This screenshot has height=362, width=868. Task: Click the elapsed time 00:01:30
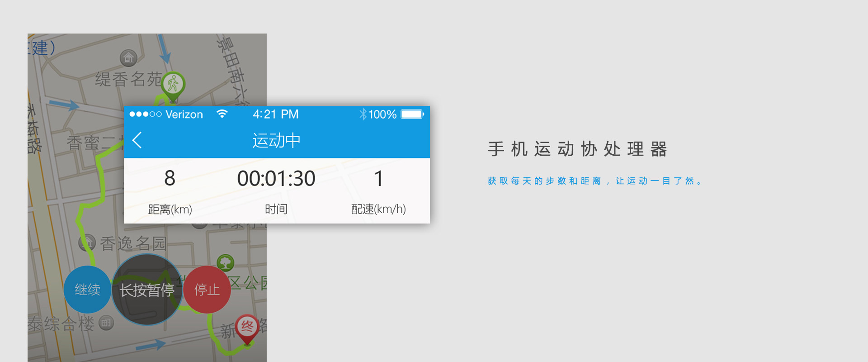(x=276, y=179)
